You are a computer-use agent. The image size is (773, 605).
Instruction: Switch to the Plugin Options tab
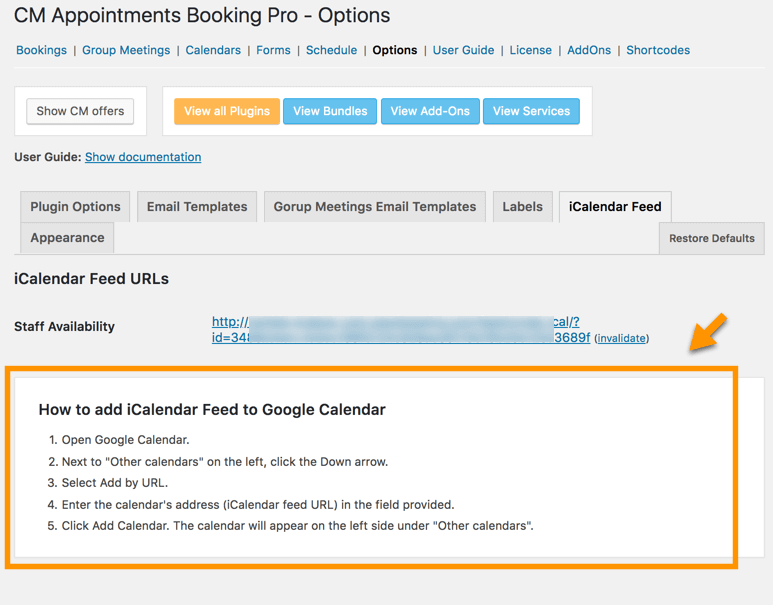click(x=75, y=207)
